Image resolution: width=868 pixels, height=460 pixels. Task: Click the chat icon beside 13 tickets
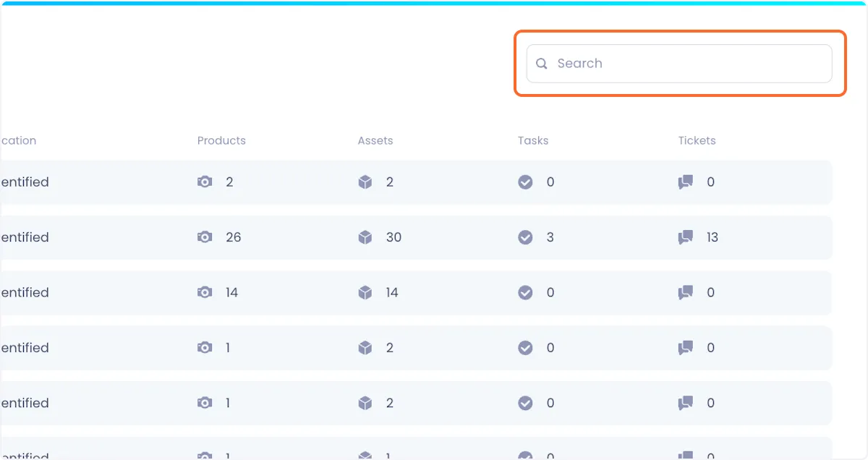tap(686, 237)
